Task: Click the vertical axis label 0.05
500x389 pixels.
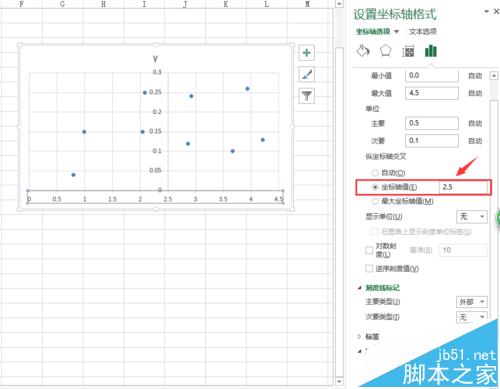Action: tap(155, 170)
